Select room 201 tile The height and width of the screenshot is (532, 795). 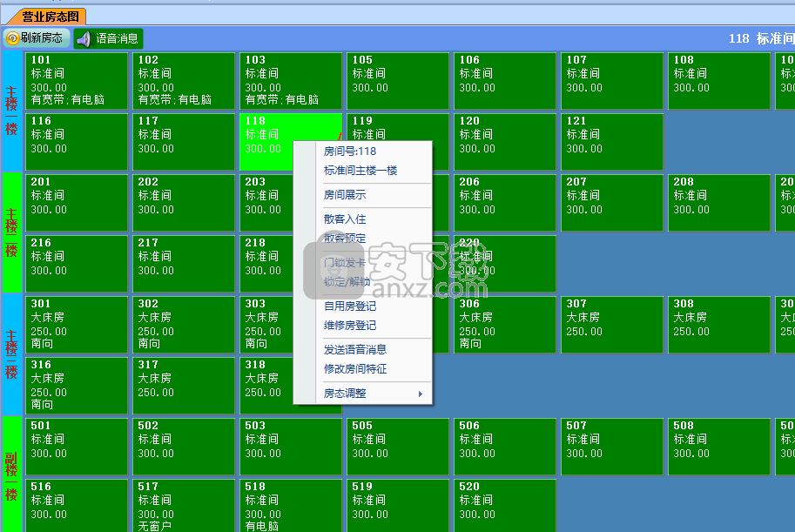pos(77,203)
